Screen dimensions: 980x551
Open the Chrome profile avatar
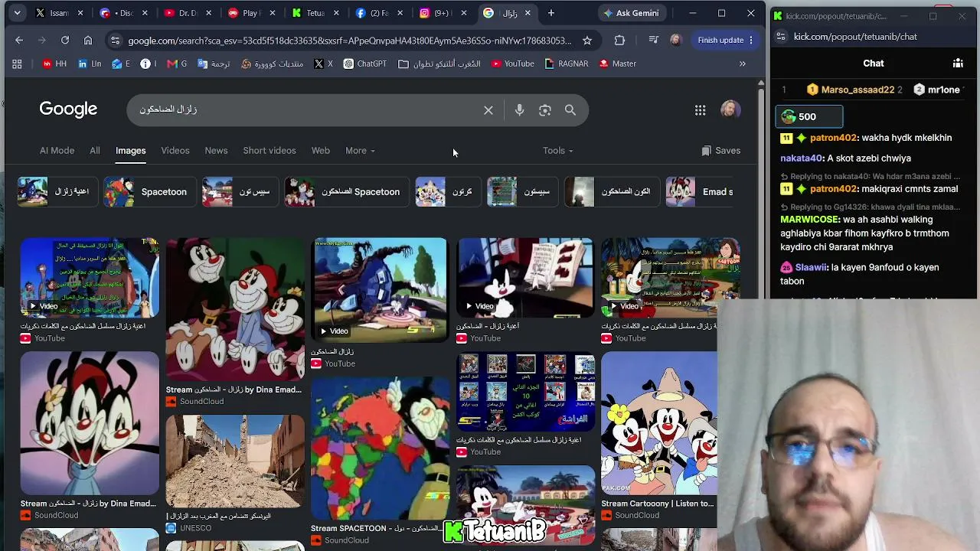[x=675, y=40]
